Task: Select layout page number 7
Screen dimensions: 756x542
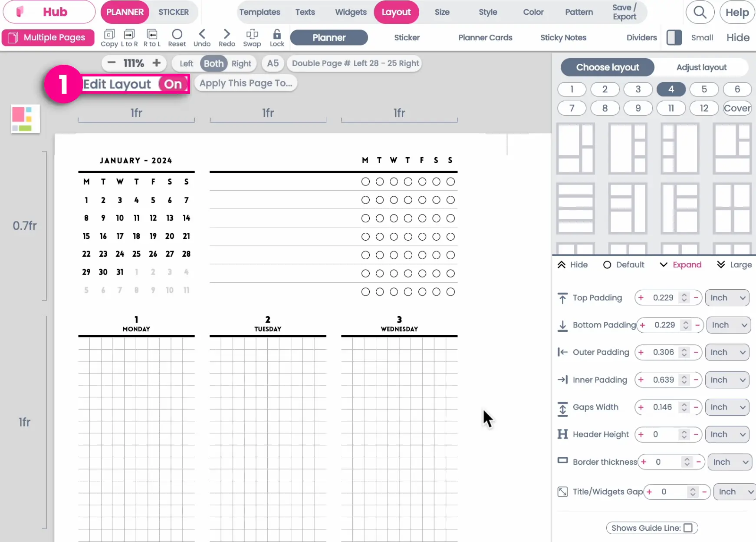Action: [x=572, y=108]
